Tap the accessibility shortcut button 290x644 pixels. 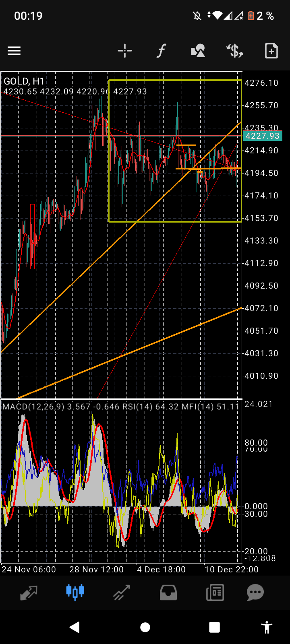point(267,627)
